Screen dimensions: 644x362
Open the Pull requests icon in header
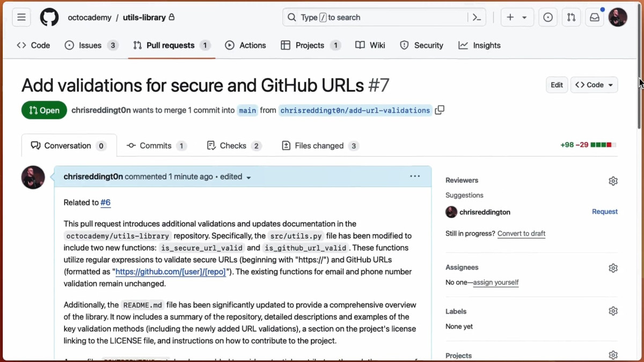(x=571, y=17)
